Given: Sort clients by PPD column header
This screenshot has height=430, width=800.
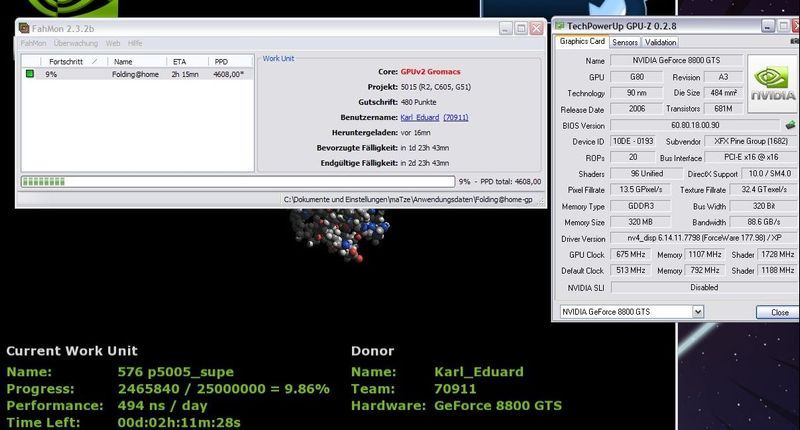Looking at the screenshot, I should click(x=231, y=62).
